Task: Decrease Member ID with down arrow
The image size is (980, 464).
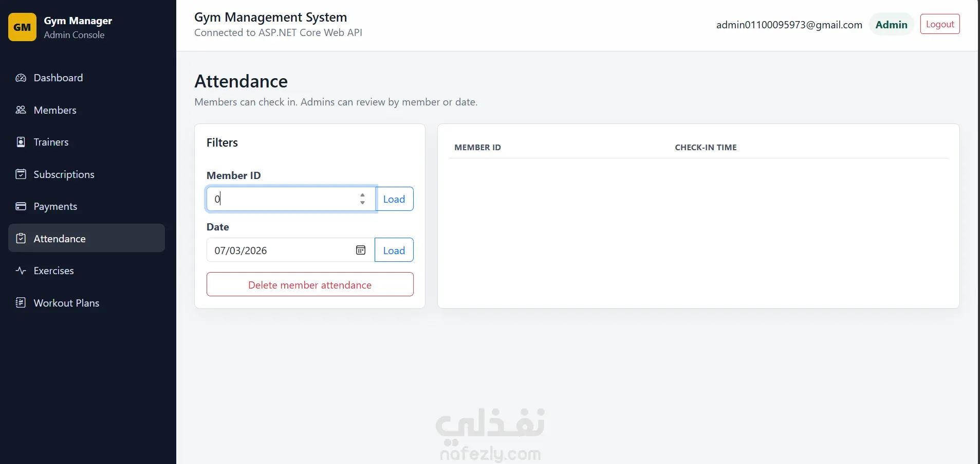Action: pos(363,203)
